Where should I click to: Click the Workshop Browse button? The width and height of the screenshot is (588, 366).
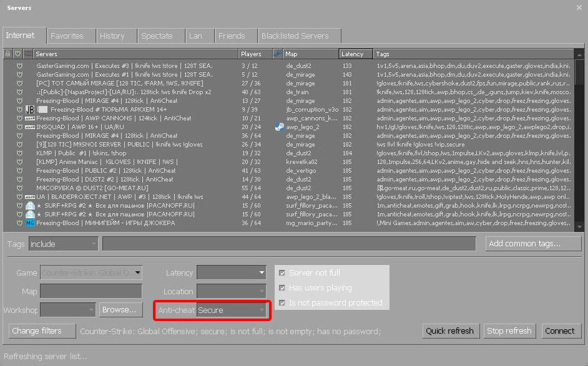coord(121,310)
